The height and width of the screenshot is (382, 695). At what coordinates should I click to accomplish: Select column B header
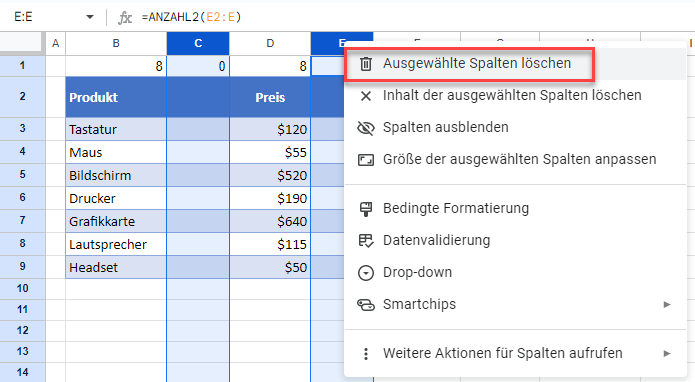(x=116, y=43)
